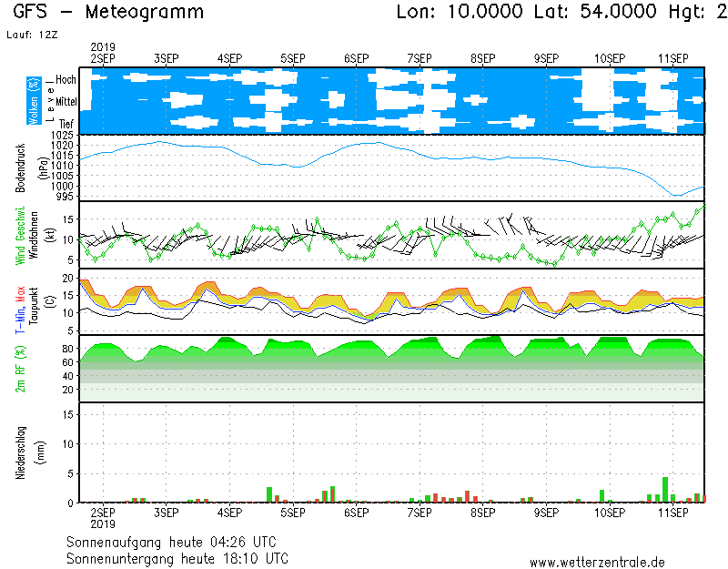Click the year '2019' below the bottom axis

click(x=103, y=524)
